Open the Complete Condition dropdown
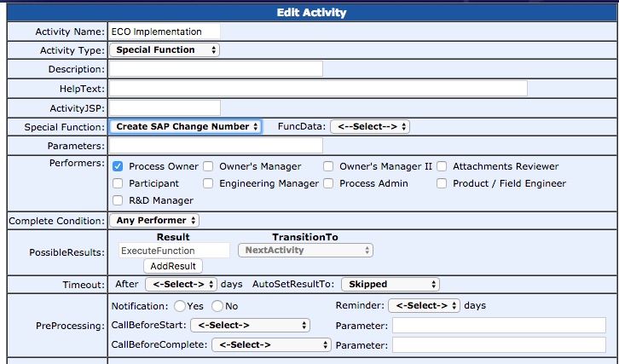Viewport: 619px width, 364px height. [x=154, y=220]
